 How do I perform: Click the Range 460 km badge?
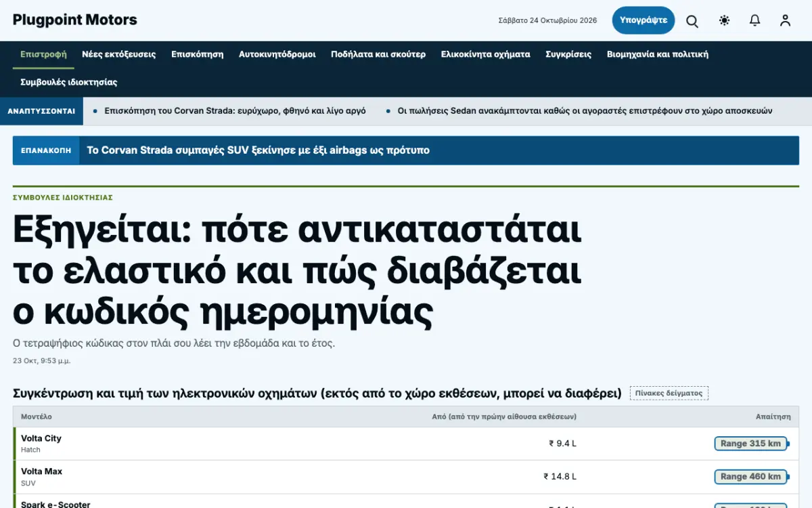click(751, 477)
